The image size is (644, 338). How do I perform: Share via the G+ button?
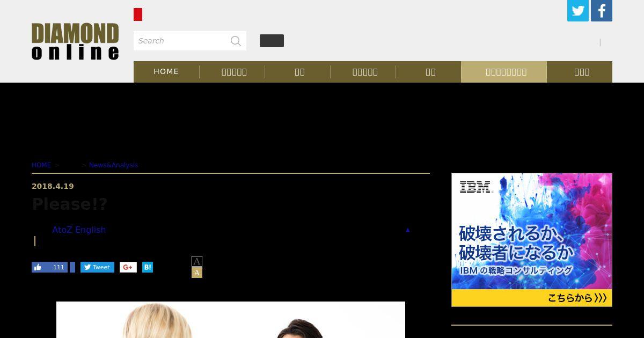click(x=128, y=267)
